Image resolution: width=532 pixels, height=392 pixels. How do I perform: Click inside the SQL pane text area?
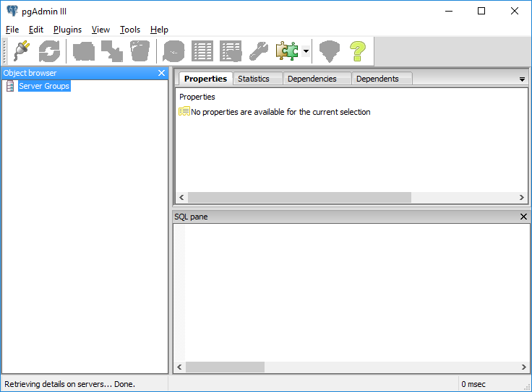[x=351, y=292]
